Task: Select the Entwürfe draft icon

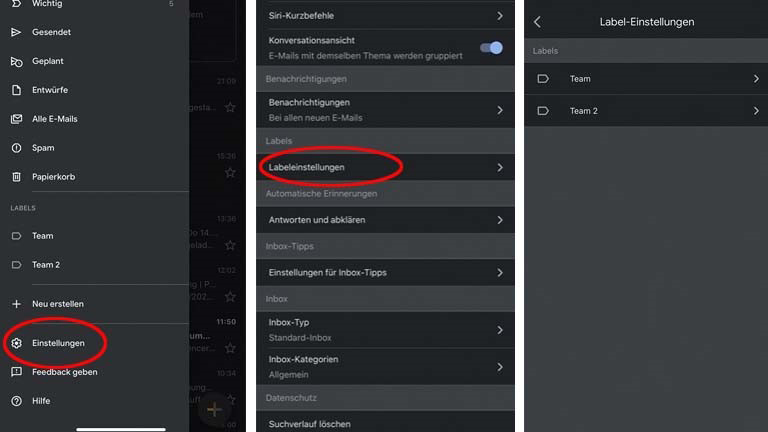Action: point(16,90)
